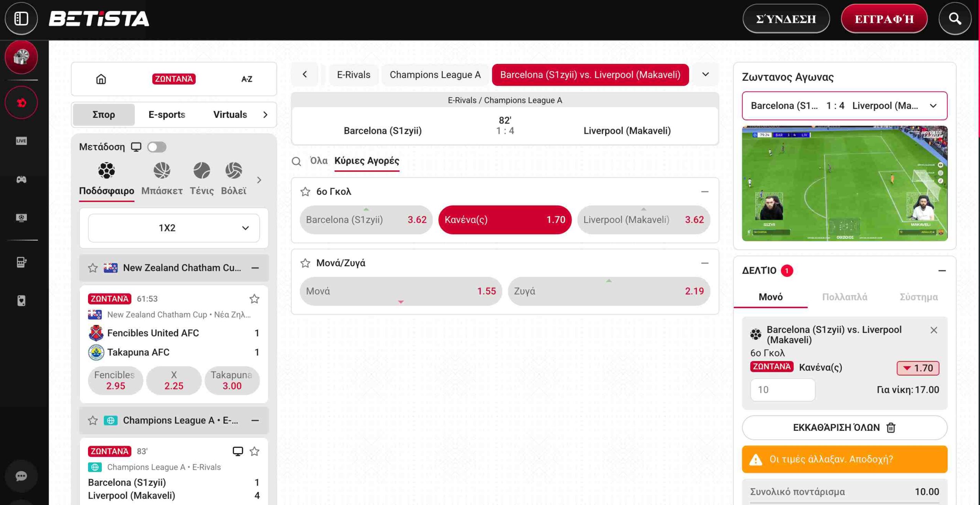Collapse the New Zealand Chatham Cup section

[255, 268]
